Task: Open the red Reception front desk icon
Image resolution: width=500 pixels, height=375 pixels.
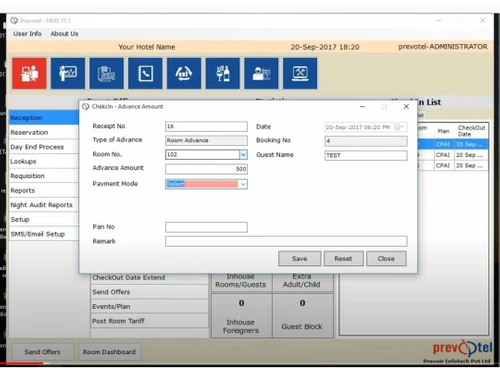Action: click(x=29, y=73)
